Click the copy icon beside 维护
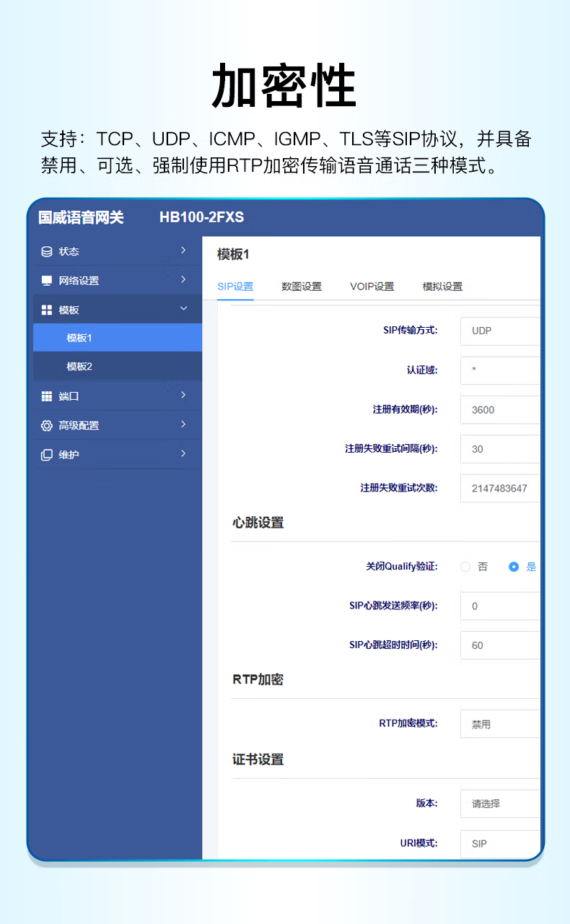570x924 pixels. point(47,455)
